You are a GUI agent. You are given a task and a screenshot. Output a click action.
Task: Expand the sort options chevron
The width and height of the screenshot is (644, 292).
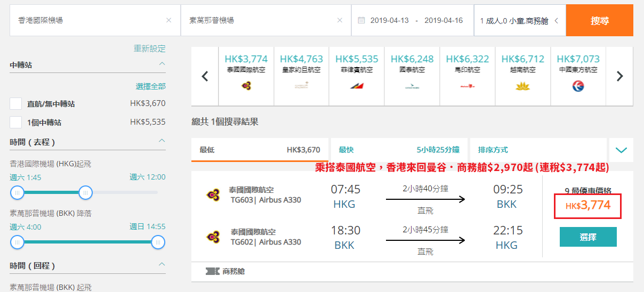(x=621, y=150)
